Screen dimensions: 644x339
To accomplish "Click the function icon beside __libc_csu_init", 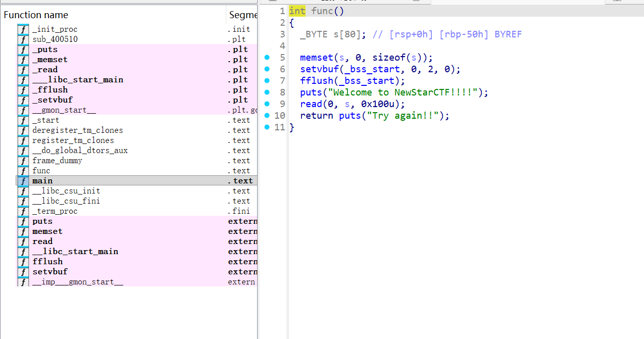I will tap(23, 191).
